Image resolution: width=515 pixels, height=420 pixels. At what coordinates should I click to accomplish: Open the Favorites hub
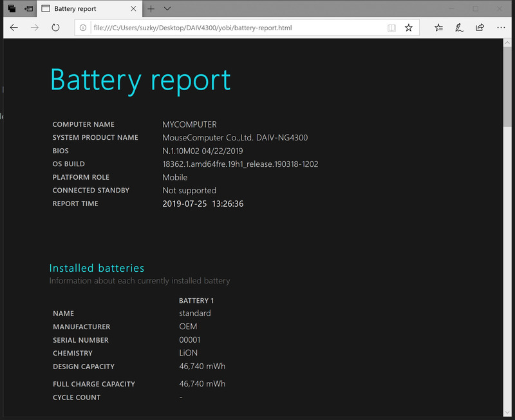click(x=438, y=28)
